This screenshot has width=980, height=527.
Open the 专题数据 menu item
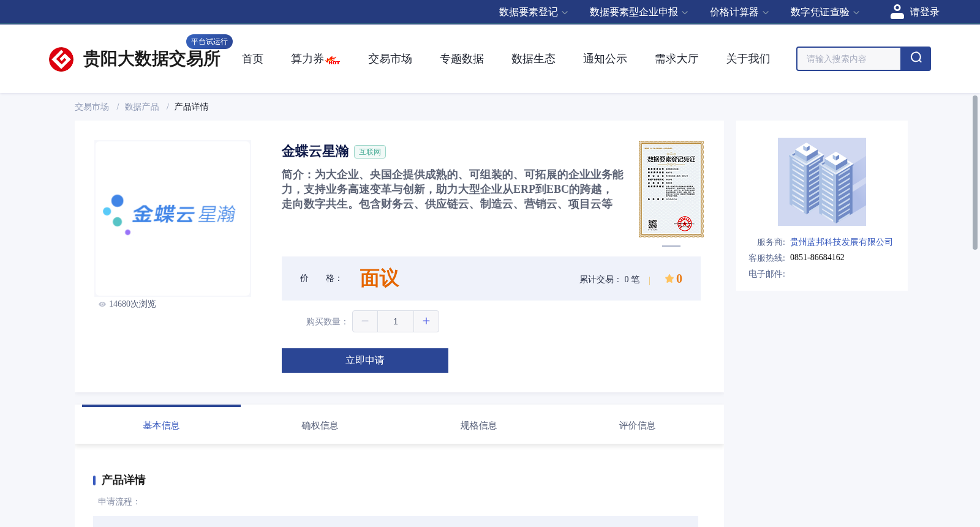(462, 59)
